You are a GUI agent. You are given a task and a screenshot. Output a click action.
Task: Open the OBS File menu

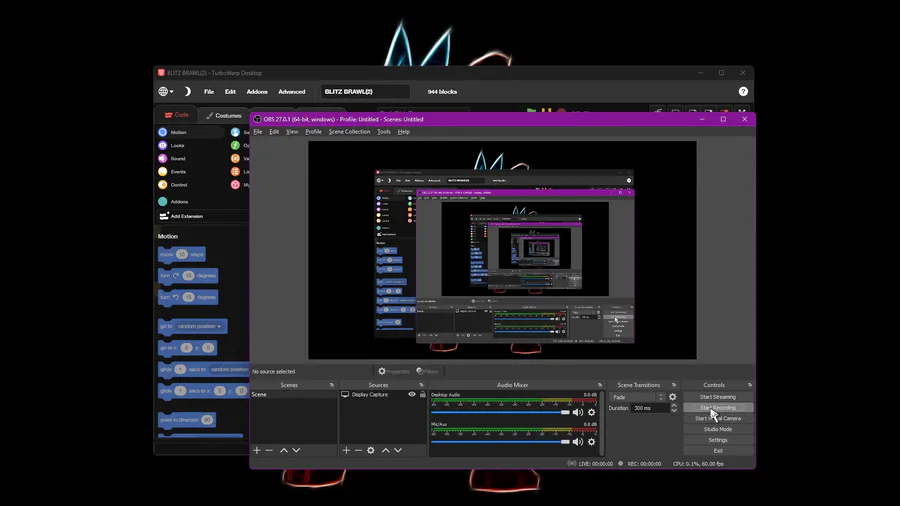click(x=258, y=132)
